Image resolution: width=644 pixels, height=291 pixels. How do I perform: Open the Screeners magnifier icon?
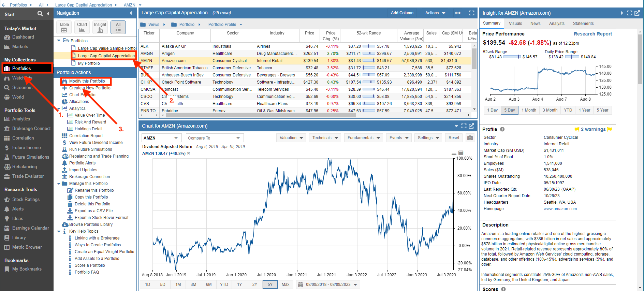(x=7, y=88)
